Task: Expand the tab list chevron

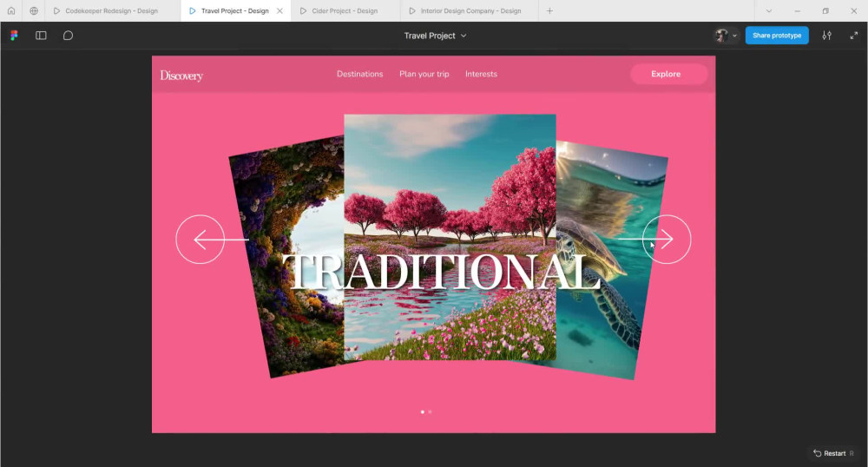Action: [769, 10]
